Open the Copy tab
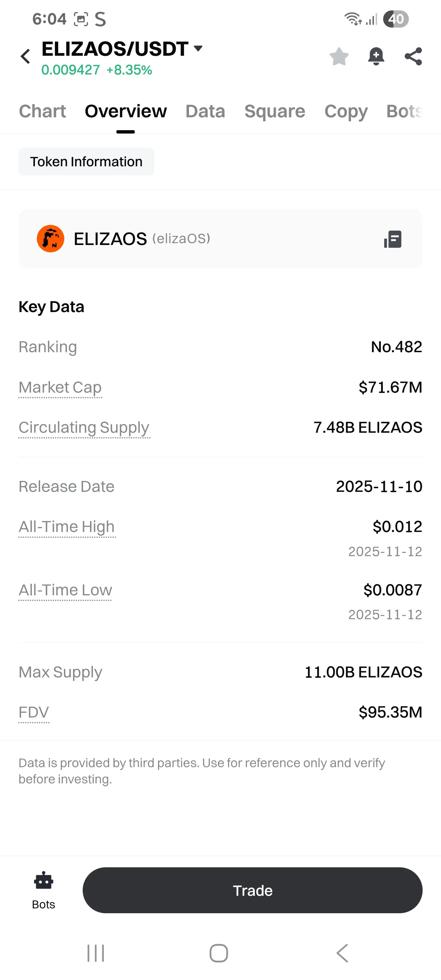 pos(345,111)
